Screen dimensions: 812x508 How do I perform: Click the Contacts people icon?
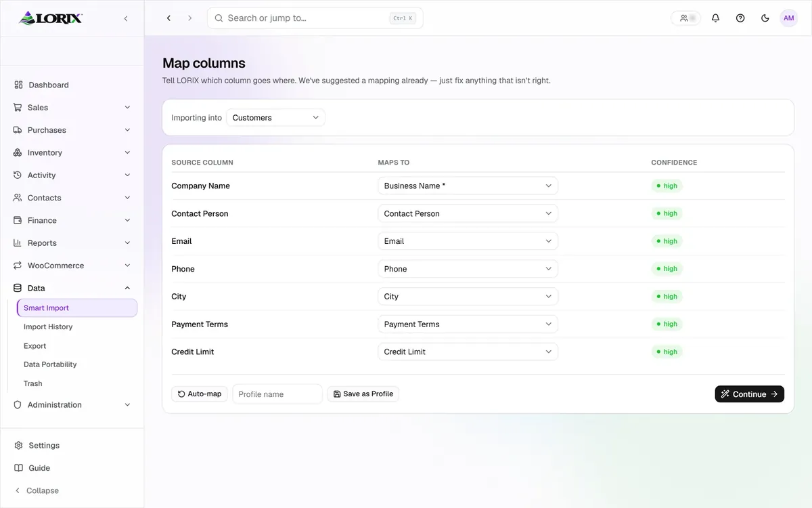point(18,198)
